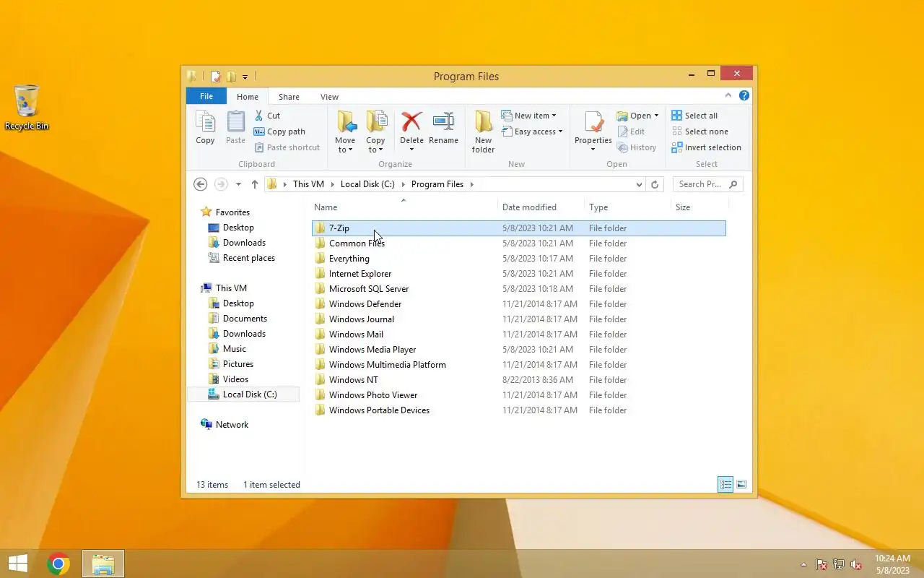Viewport: 924px width, 578px height.
Task: Switch to the Share ribbon tab
Action: 289,97
